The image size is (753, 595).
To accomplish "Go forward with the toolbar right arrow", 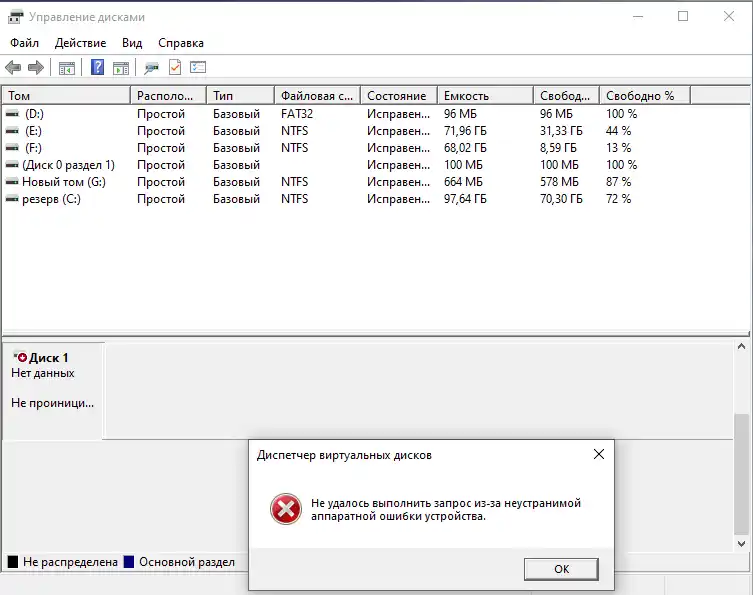I will tap(36, 68).
